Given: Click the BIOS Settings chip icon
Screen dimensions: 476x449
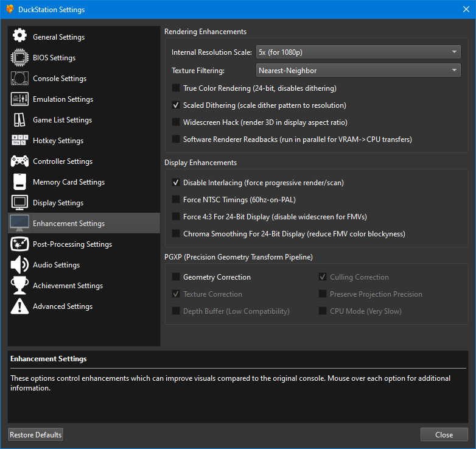Looking at the screenshot, I should point(19,57).
